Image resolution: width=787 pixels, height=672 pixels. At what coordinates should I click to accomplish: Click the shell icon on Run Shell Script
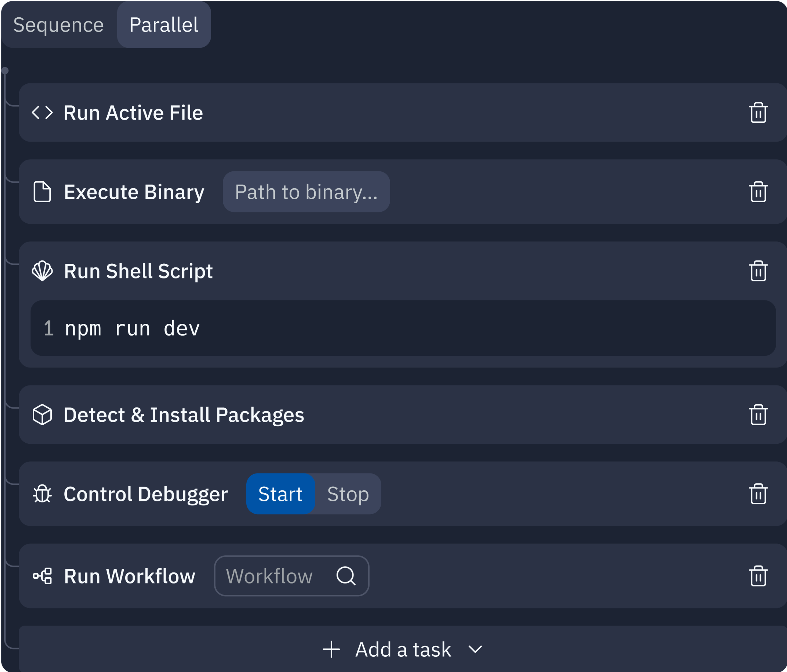tap(42, 271)
